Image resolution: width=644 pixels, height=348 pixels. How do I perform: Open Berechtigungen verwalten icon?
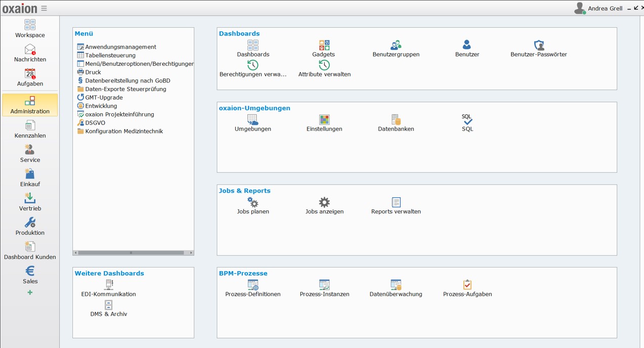coord(253,65)
